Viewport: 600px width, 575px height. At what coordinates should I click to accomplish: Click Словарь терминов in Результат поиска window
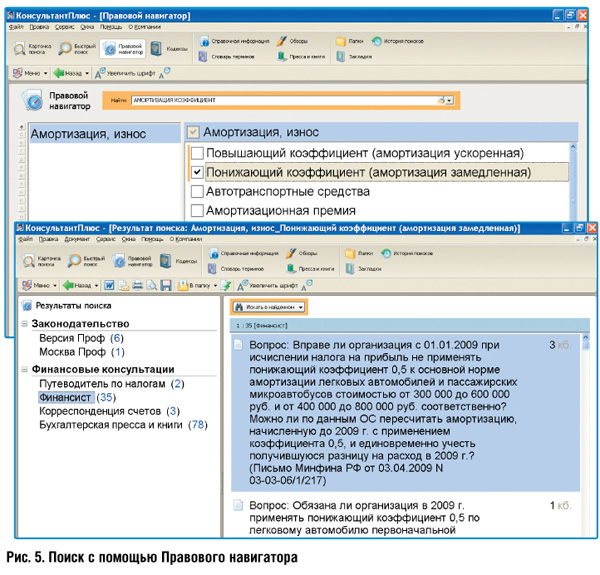pos(236,269)
